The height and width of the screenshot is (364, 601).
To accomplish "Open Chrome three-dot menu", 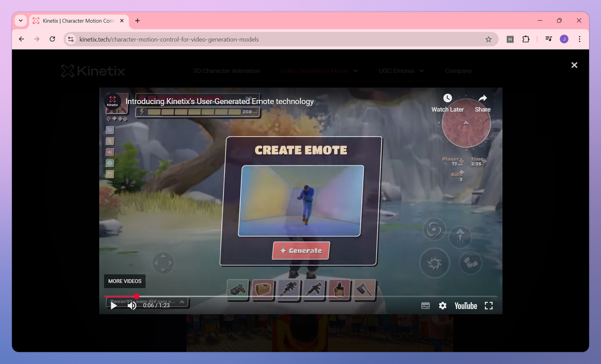I will pyautogui.click(x=579, y=39).
